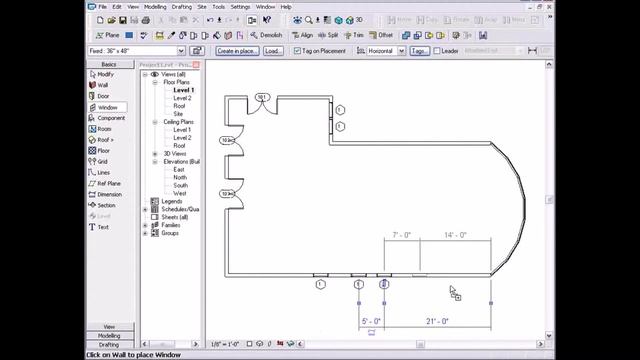
Task: Select the Split tool
Action: [x=328, y=36]
